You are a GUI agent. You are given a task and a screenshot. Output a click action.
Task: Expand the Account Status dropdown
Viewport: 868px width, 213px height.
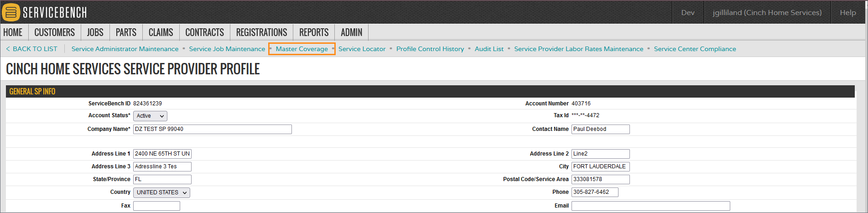[x=150, y=116]
